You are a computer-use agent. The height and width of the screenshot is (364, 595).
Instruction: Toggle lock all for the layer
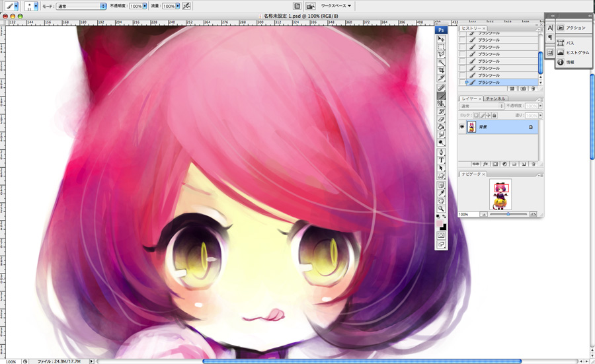coord(495,115)
